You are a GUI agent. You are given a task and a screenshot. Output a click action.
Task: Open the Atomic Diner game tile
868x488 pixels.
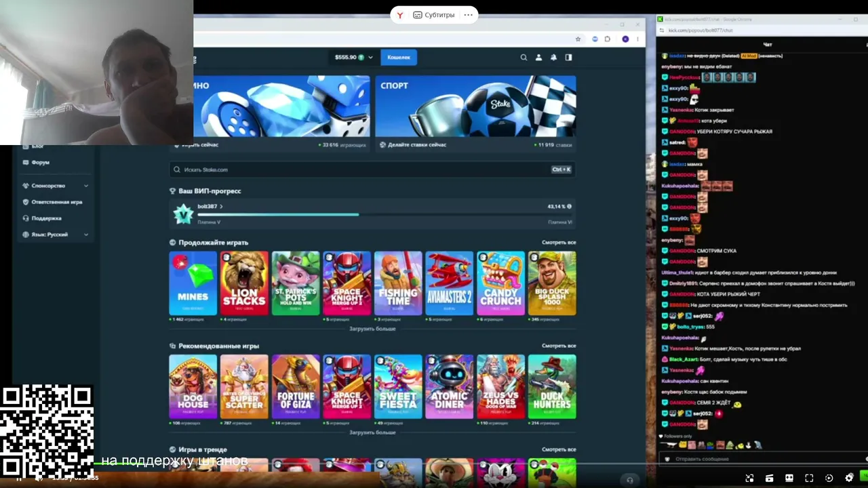(x=449, y=387)
